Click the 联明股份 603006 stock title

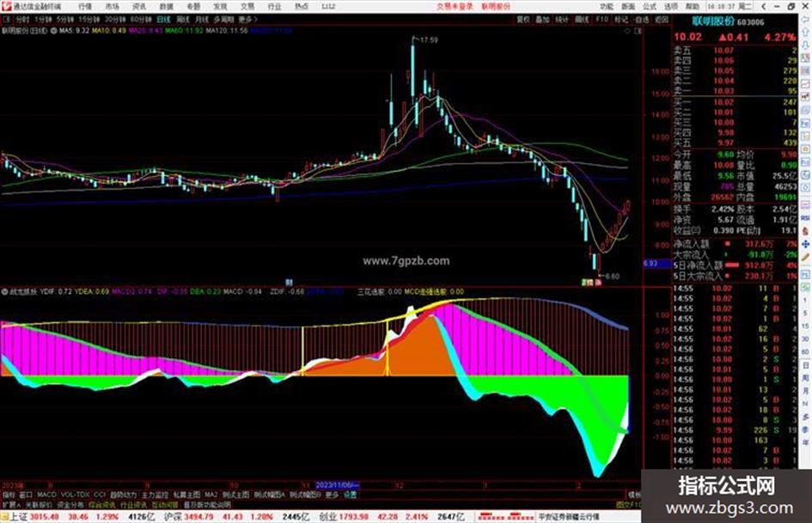[x=728, y=21]
